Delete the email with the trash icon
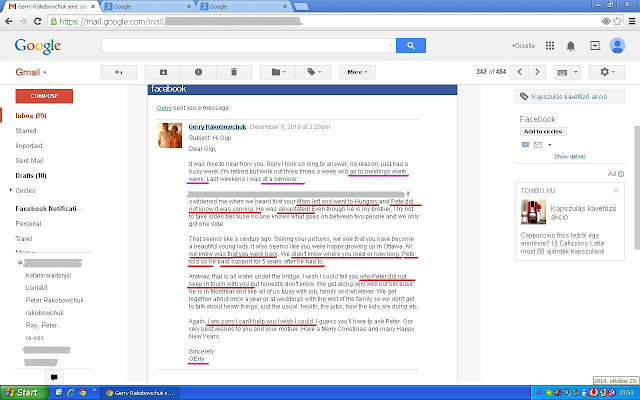Image resolution: width=640 pixels, height=400 pixels. tap(234, 72)
